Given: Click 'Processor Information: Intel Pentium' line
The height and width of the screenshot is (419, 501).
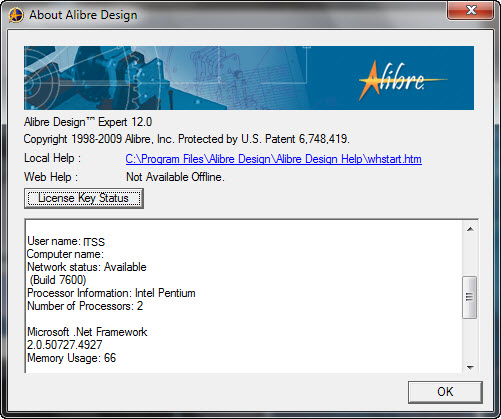Looking at the screenshot, I should point(111,293).
